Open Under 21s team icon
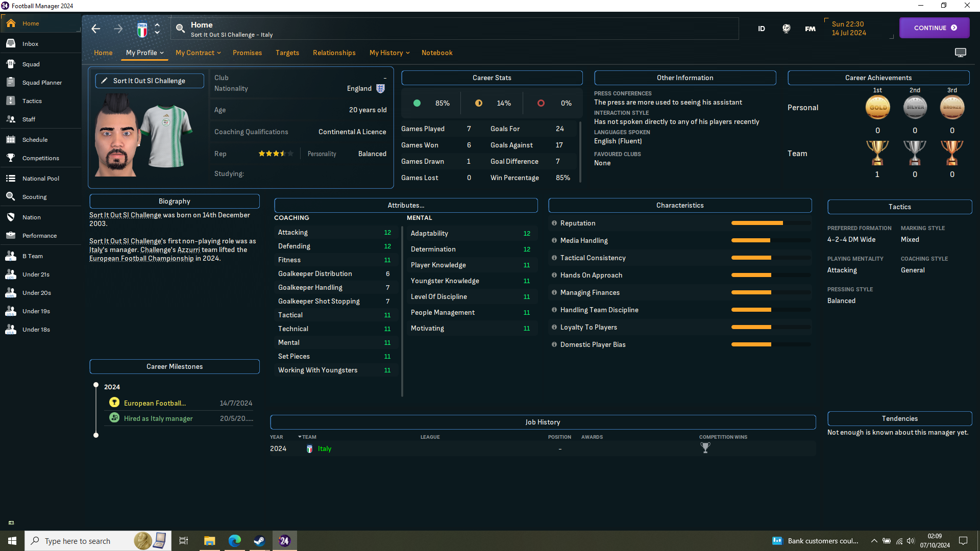 (x=11, y=274)
